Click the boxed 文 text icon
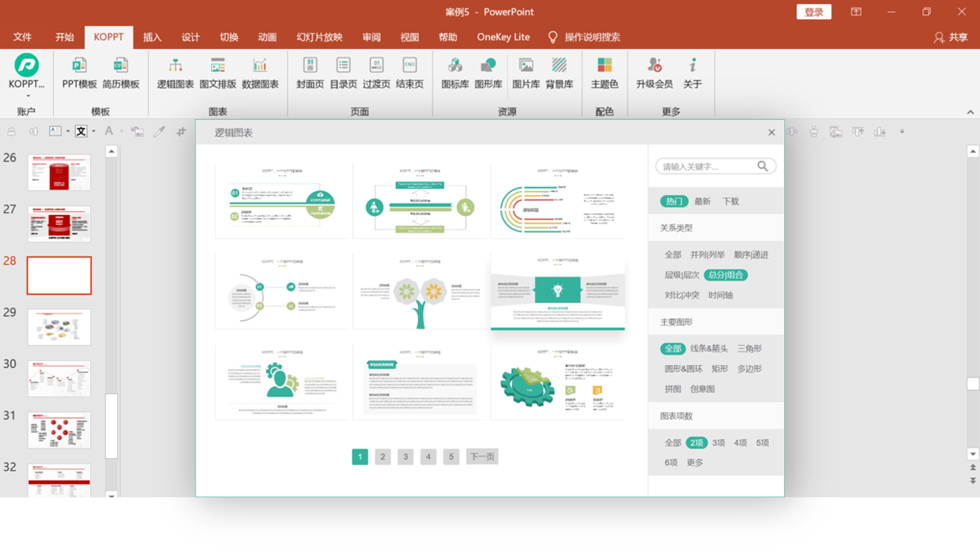 pyautogui.click(x=81, y=132)
